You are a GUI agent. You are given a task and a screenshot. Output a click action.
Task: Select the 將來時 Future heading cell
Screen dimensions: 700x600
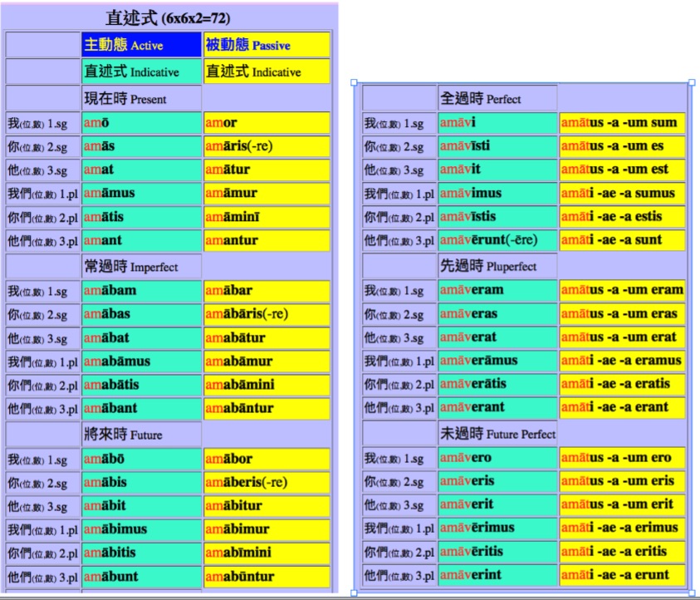pos(141,435)
